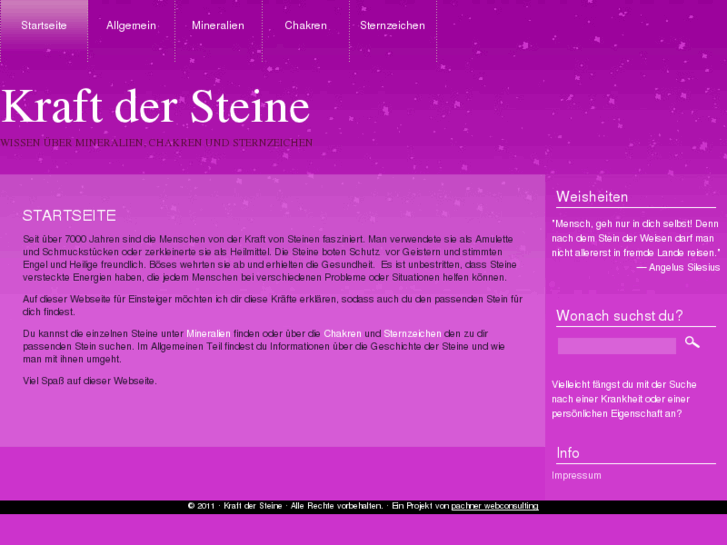Image resolution: width=727 pixels, height=545 pixels.
Task: Click the quote 'Mensch, geh nur in dich selbst'
Action: point(636,238)
